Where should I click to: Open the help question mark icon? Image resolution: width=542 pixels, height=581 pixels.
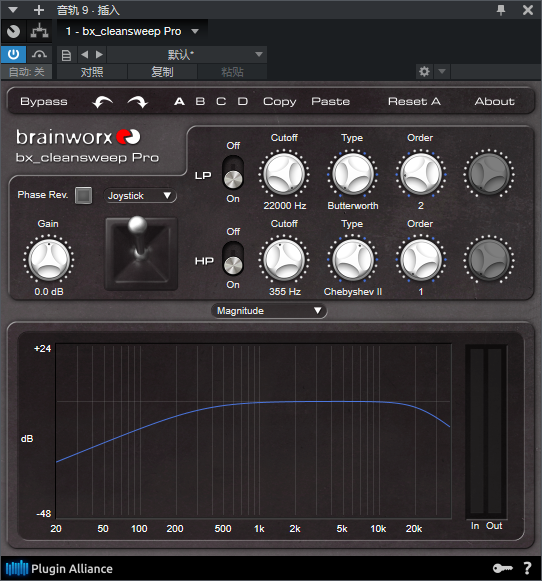[x=527, y=568]
